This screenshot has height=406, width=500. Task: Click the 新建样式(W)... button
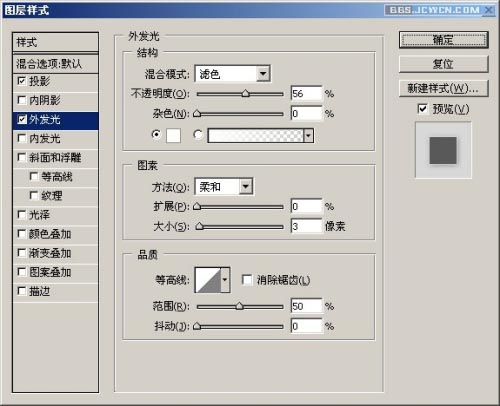click(x=443, y=88)
